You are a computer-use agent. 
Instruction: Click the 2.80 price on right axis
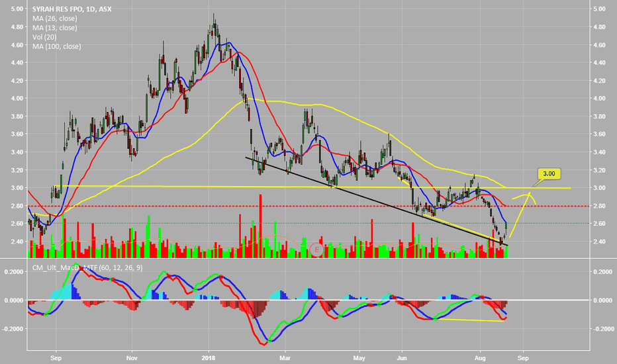point(599,206)
